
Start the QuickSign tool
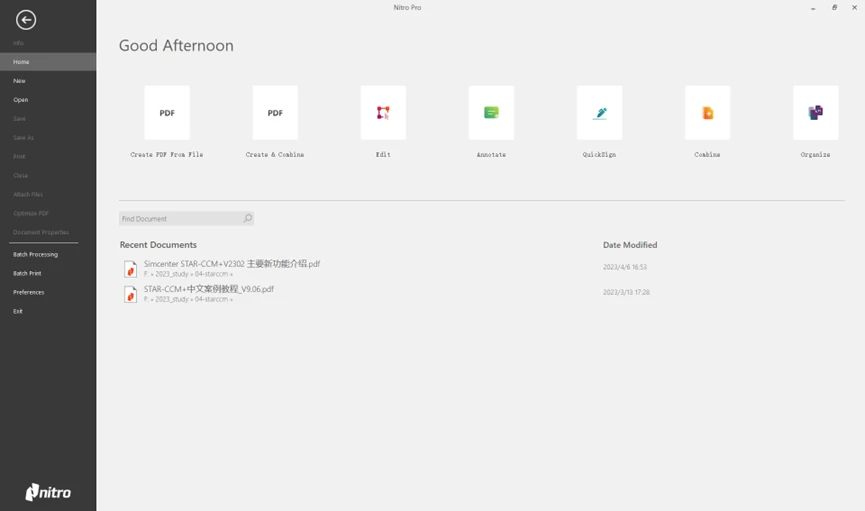click(599, 113)
